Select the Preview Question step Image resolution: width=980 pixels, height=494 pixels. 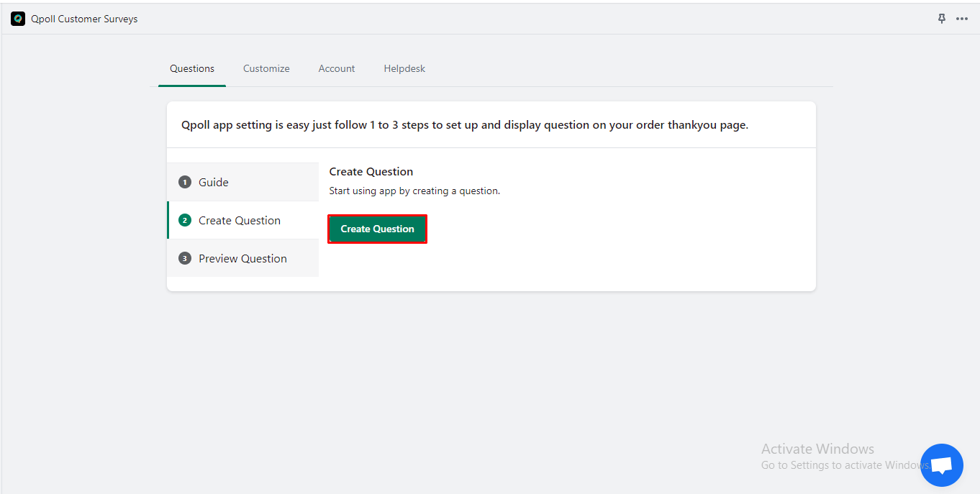[243, 258]
